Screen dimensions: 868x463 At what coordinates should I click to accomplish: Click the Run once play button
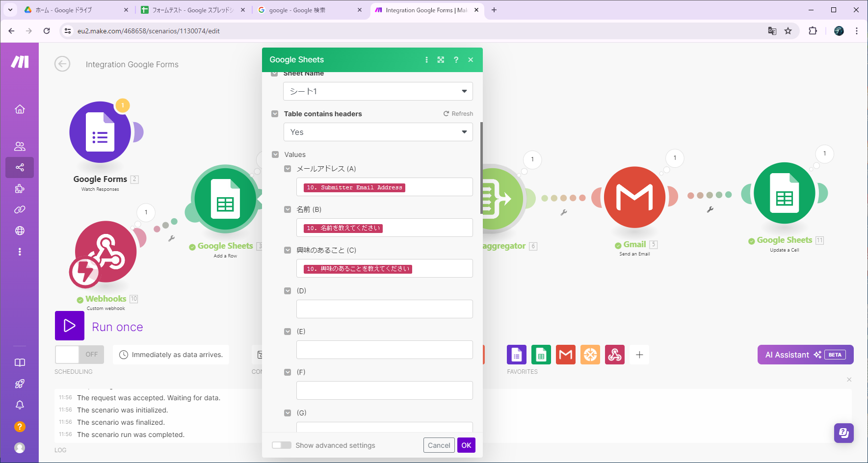point(70,326)
